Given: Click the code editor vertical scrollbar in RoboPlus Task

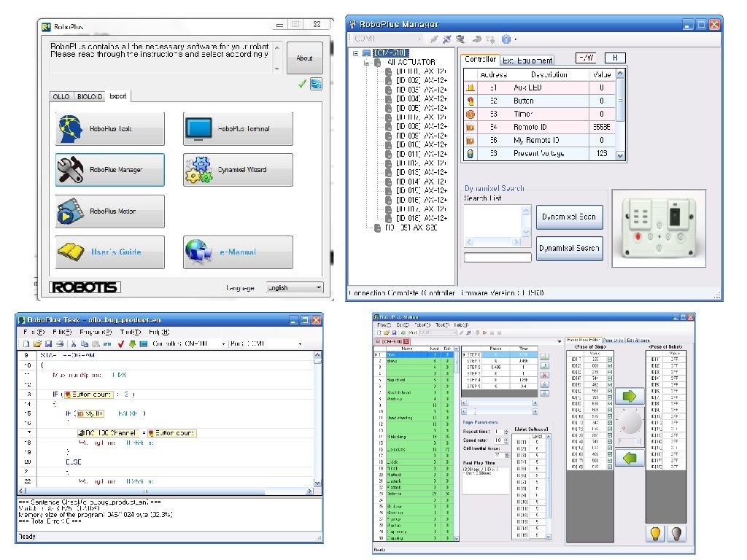Looking at the screenshot, I should pos(318,419).
